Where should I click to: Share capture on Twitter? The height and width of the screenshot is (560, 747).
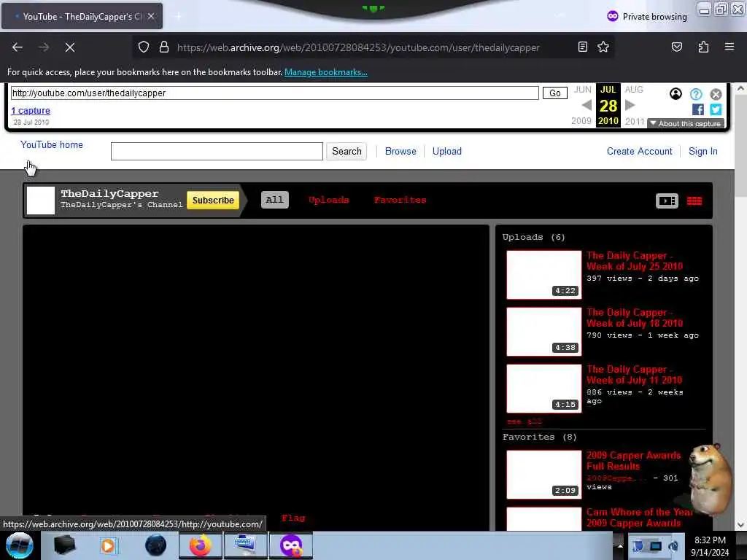coord(716,109)
